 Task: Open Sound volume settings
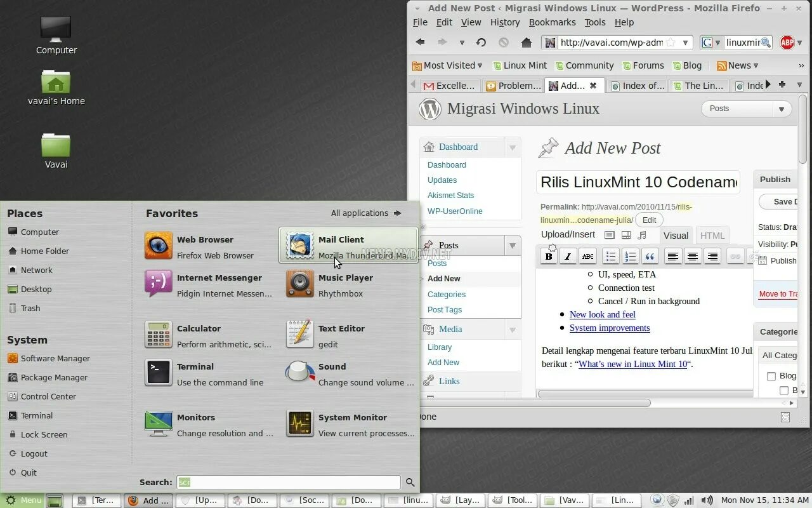[348, 373]
